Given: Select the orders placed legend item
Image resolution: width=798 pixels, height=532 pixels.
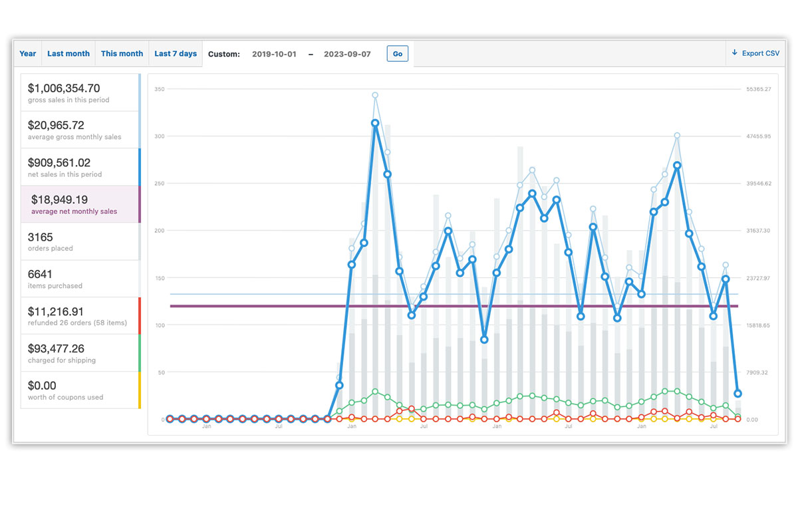Looking at the screenshot, I should point(80,241).
